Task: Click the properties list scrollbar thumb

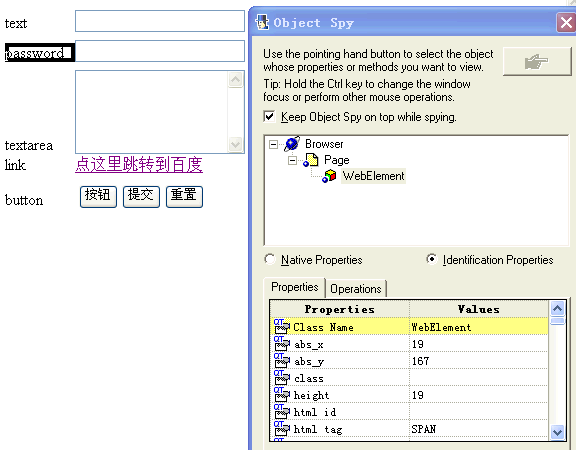Action: point(558,321)
